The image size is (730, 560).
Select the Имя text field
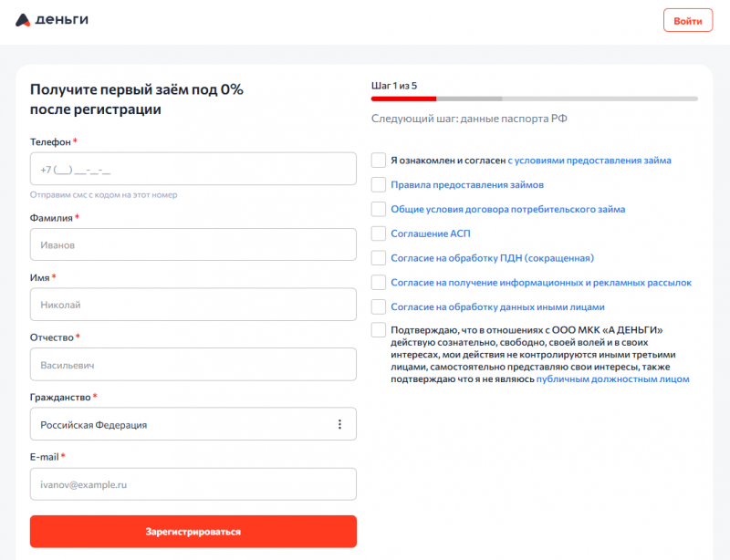point(193,305)
